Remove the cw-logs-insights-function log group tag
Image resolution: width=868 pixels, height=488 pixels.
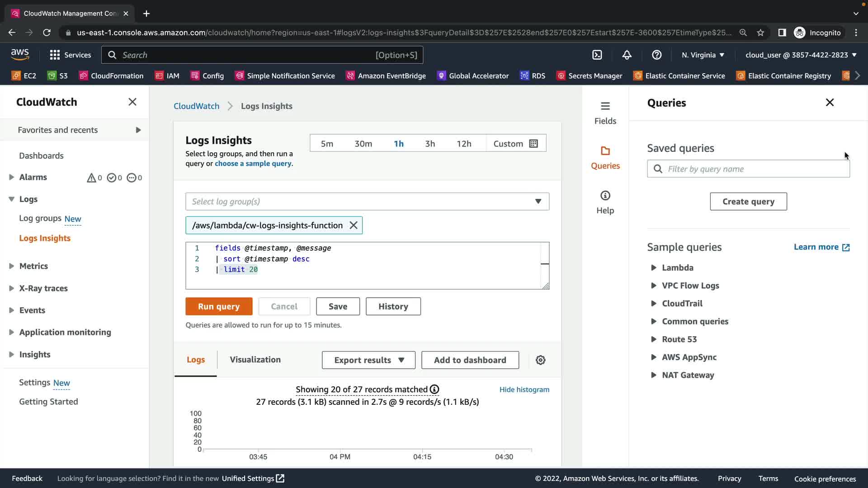[x=354, y=225]
